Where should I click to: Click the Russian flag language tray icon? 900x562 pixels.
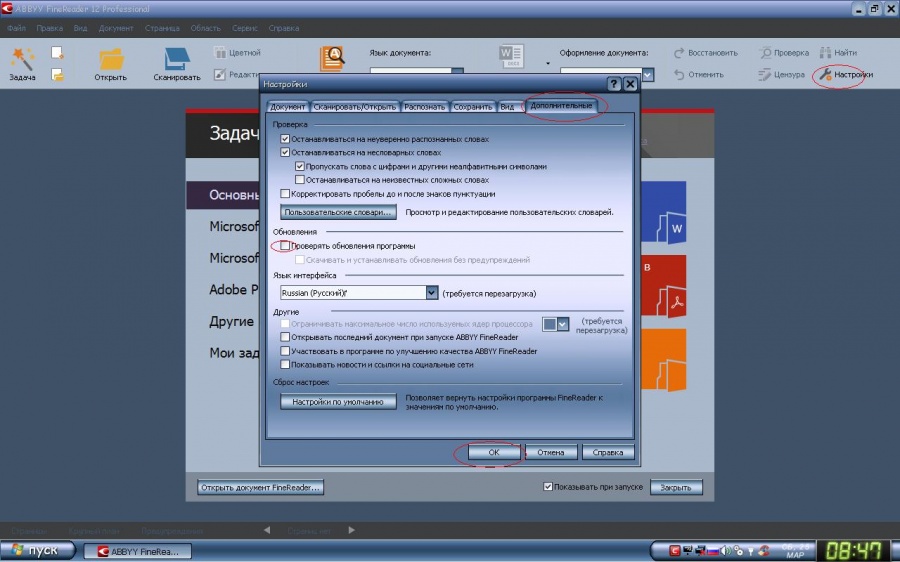712,551
